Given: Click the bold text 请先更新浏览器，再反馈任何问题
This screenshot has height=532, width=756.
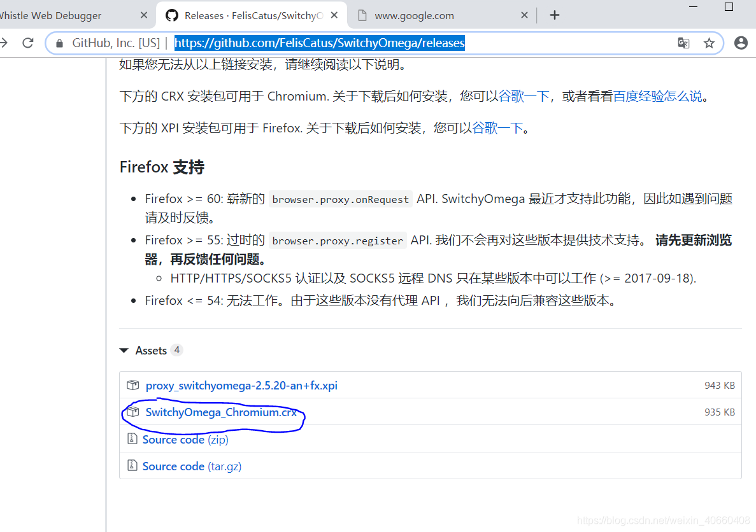Looking at the screenshot, I should tap(438, 249).
